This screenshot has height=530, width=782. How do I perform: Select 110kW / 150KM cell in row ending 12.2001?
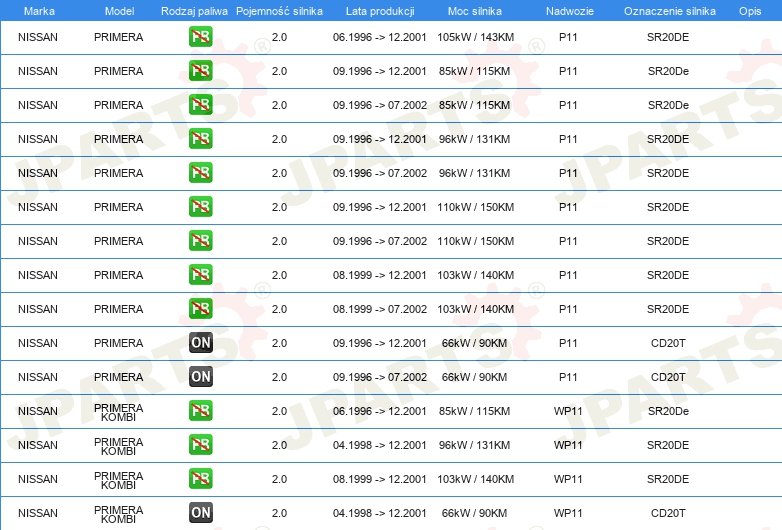point(475,207)
